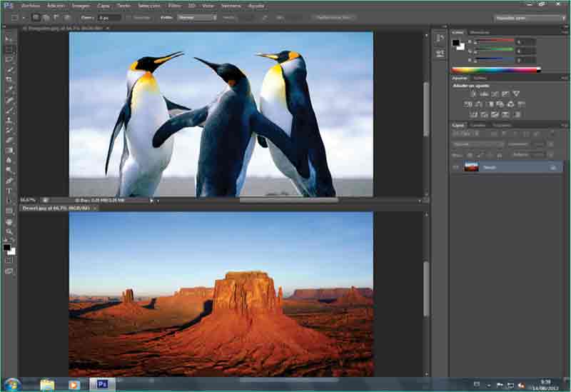
Task: Select the Hand tool
Action: click(9, 221)
